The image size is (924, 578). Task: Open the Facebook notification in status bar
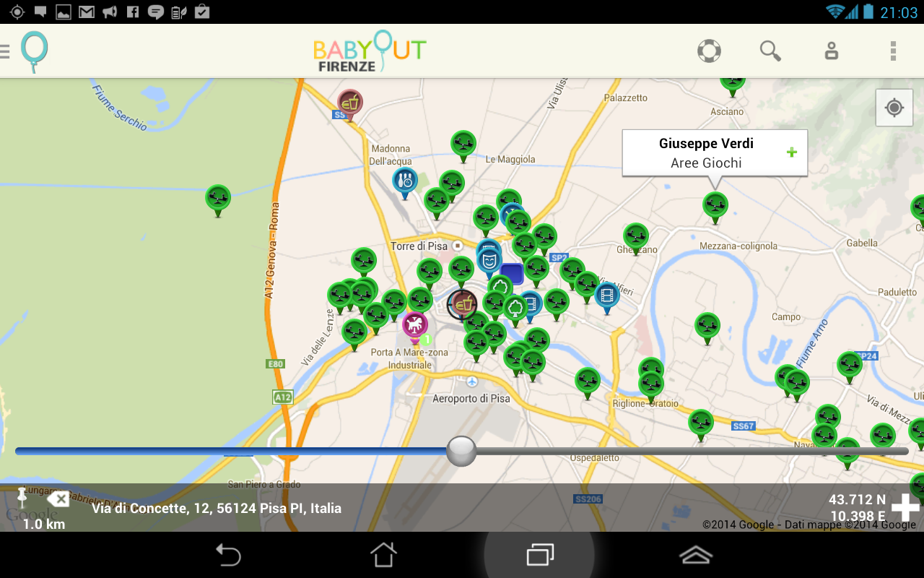point(132,12)
